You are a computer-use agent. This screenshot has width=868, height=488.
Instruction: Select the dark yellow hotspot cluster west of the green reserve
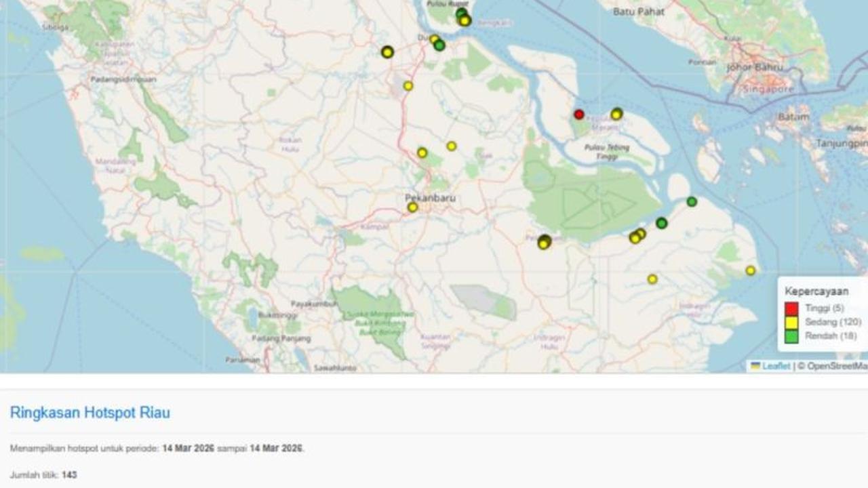click(x=544, y=242)
